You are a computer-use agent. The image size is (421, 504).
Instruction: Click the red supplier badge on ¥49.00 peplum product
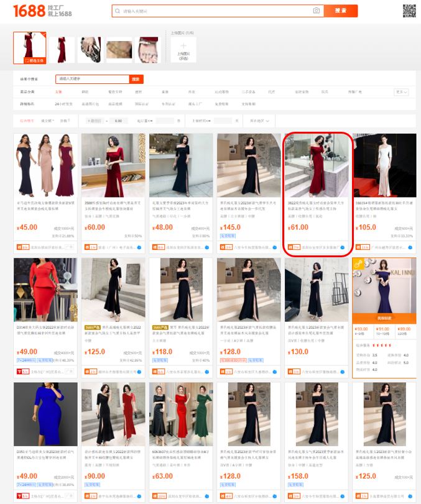tap(23, 372)
